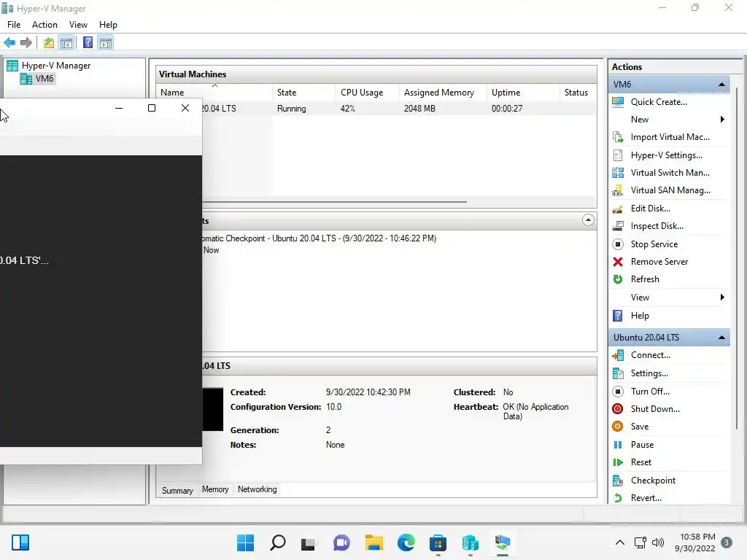Toggle the Show/Hide Action Pane toolbar icon
The width and height of the screenshot is (747, 560).
click(x=106, y=43)
